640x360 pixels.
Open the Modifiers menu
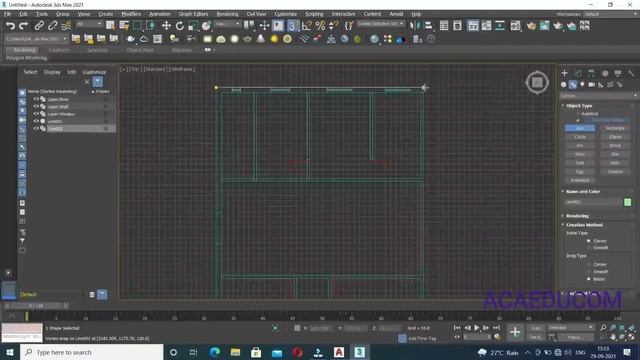131,14
